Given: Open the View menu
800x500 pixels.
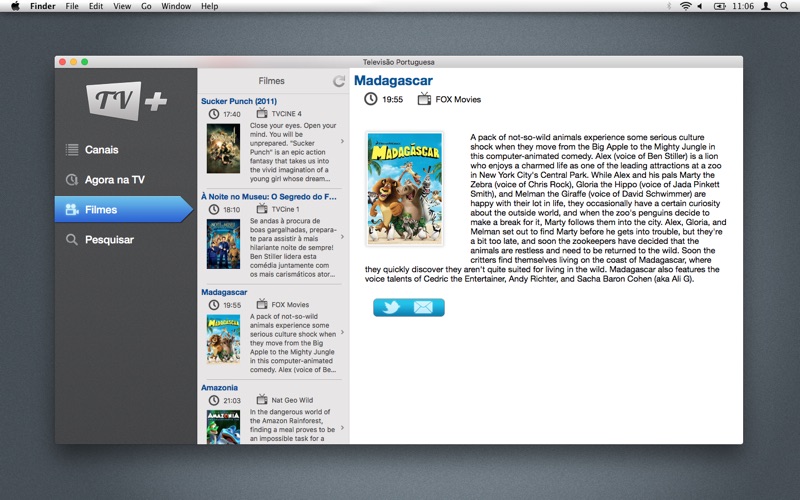Looking at the screenshot, I should [x=122, y=6].
